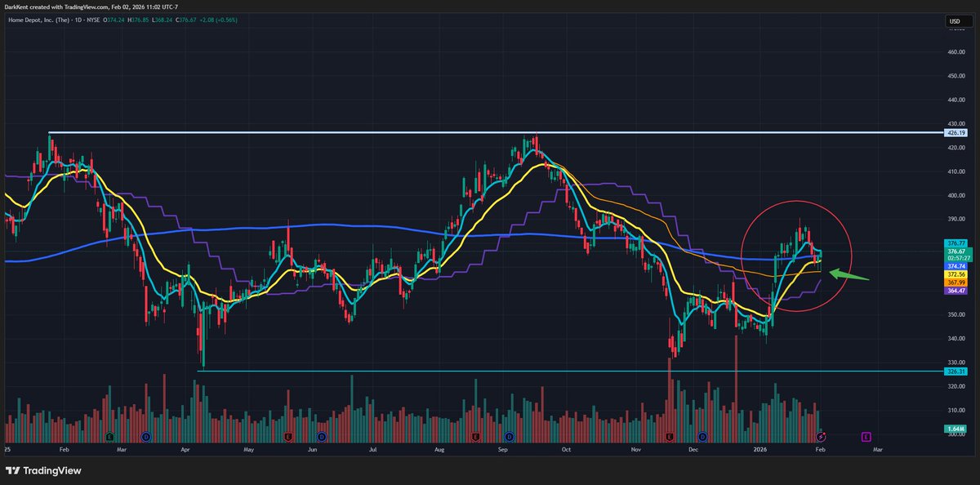
Task: Click the horizontal support line at 326.31
Action: point(570,371)
